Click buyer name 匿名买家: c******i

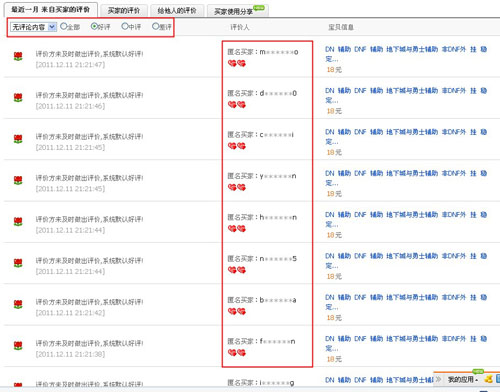(x=261, y=135)
